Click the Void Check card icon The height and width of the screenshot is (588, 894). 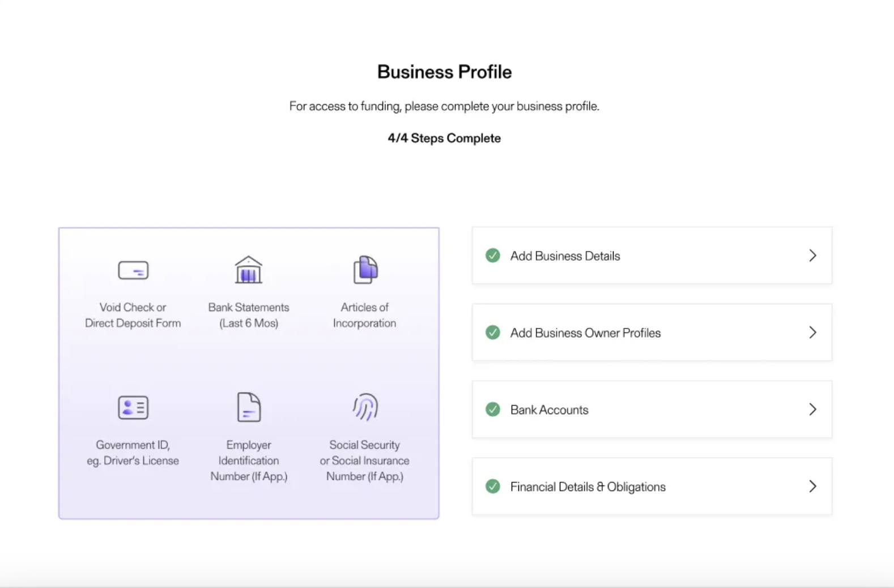[x=133, y=270]
